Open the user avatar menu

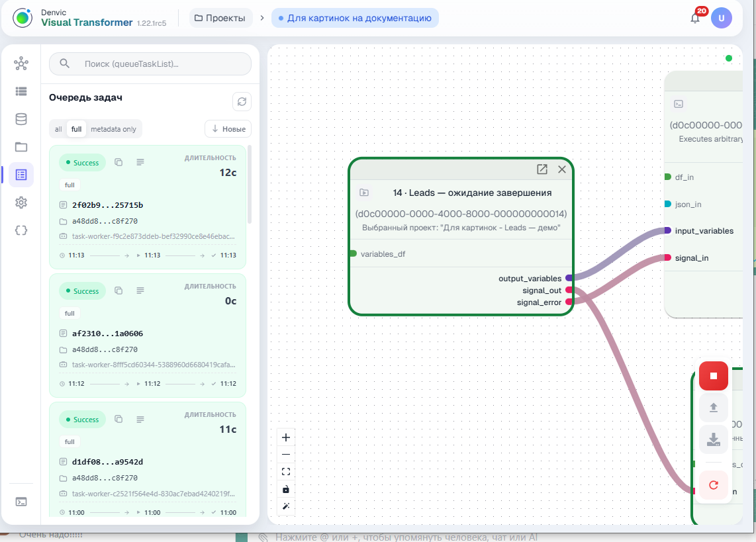coord(722,19)
